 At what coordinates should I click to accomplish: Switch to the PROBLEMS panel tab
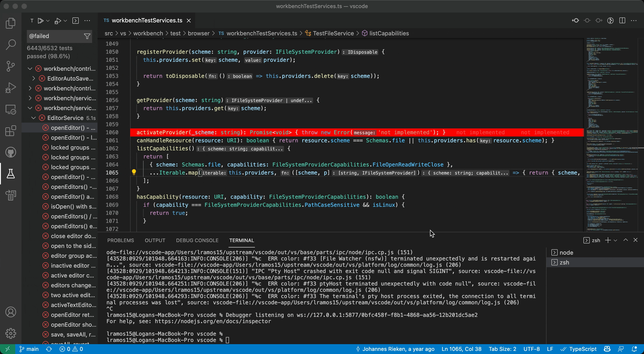tap(121, 240)
